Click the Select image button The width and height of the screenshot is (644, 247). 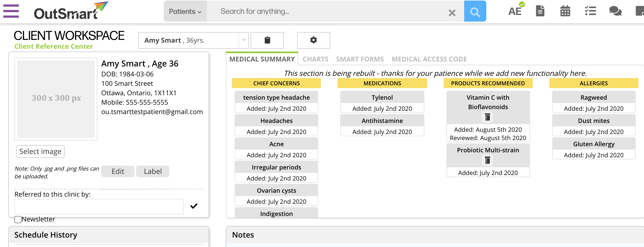(x=40, y=151)
